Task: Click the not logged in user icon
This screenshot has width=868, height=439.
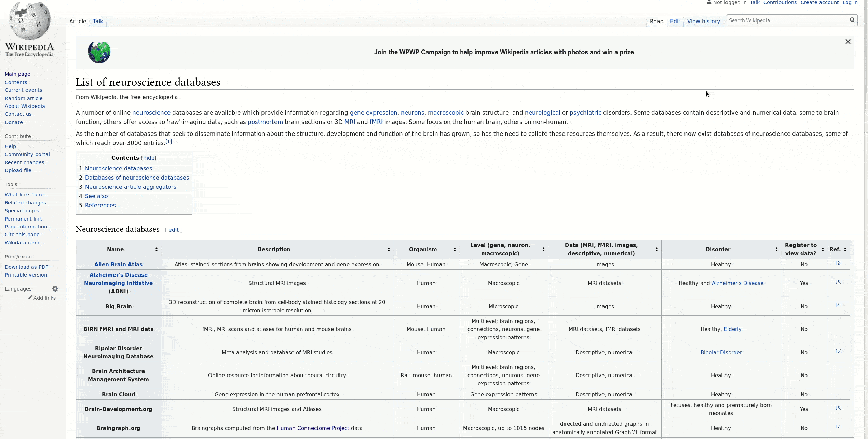Action: coord(709,2)
